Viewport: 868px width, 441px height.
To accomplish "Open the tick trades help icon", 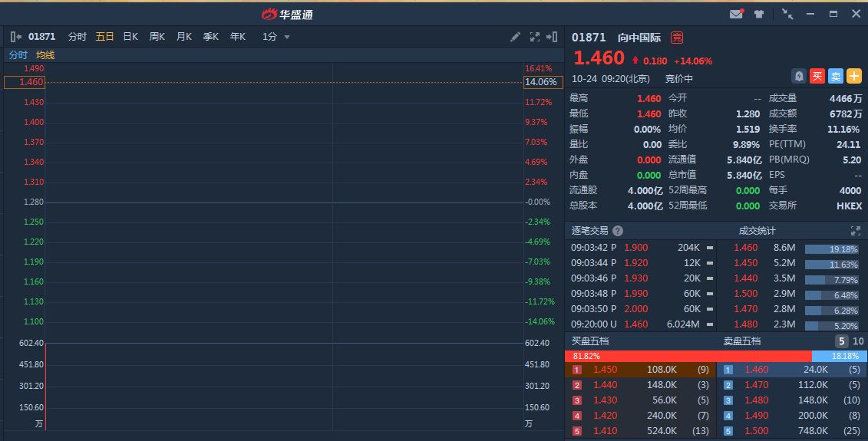I will [x=618, y=231].
